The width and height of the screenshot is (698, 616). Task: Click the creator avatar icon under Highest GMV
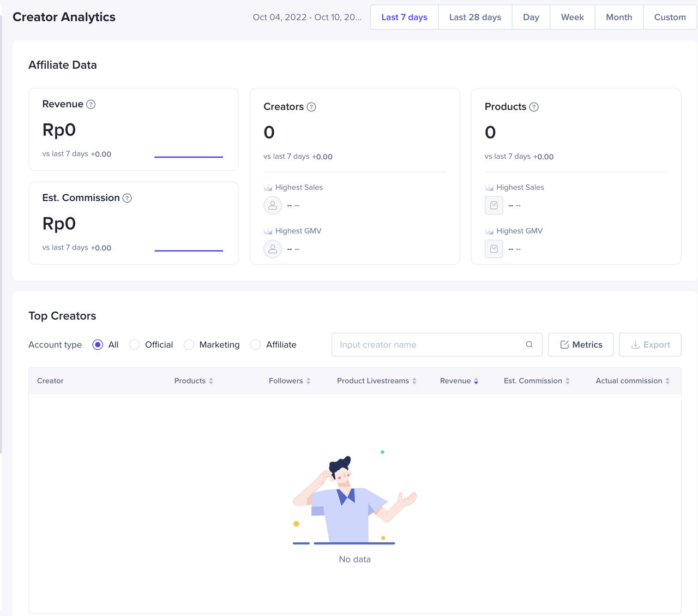(273, 249)
